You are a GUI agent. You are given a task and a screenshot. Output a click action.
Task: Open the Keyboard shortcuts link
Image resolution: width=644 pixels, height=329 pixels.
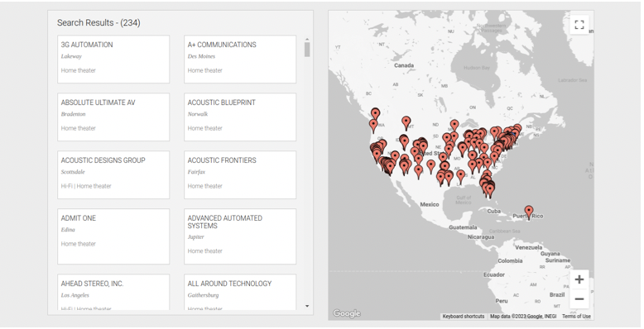(x=464, y=317)
